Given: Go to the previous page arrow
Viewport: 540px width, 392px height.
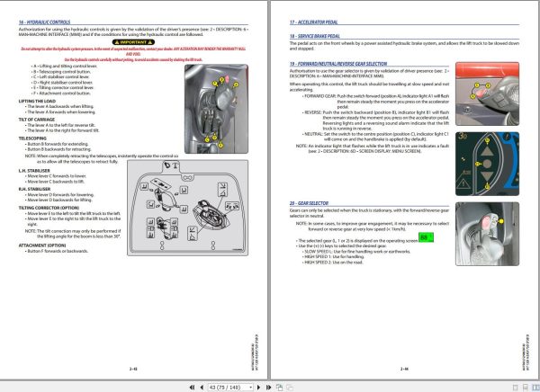Looking at the screenshot, I should click(202, 388).
